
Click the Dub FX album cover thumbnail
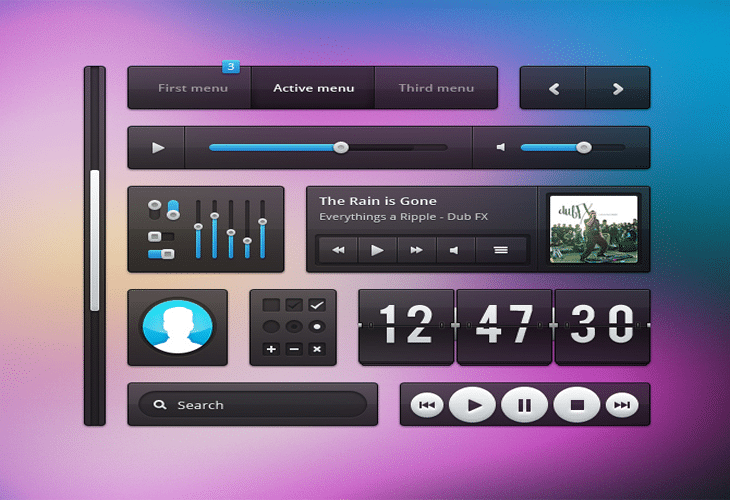594,229
